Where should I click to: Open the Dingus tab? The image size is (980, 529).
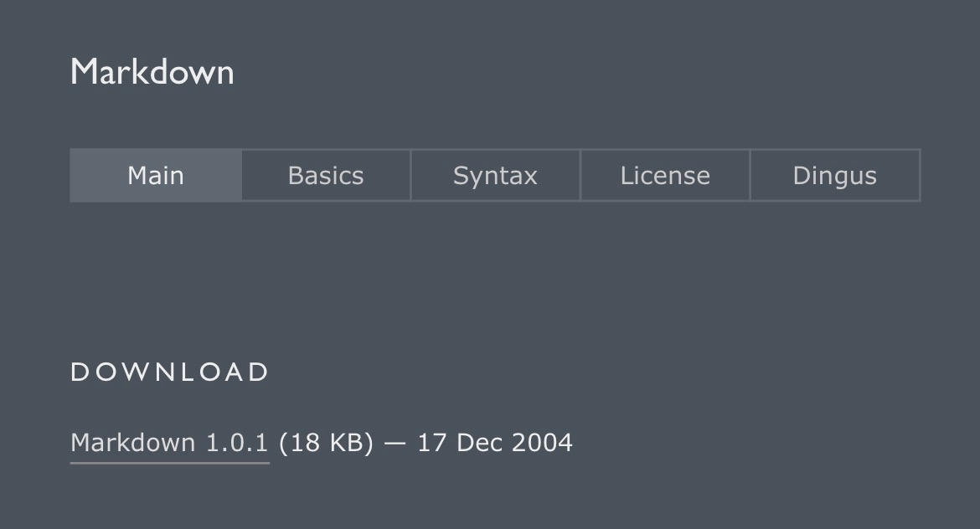(x=835, y=176)
